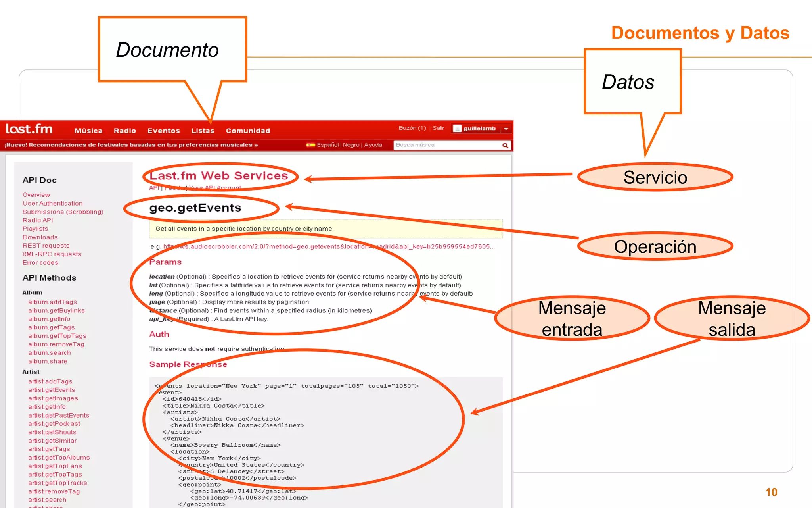Open Buzón (1) inbox link
This screenshot has width=812, height=508.
tap(412, 128)
